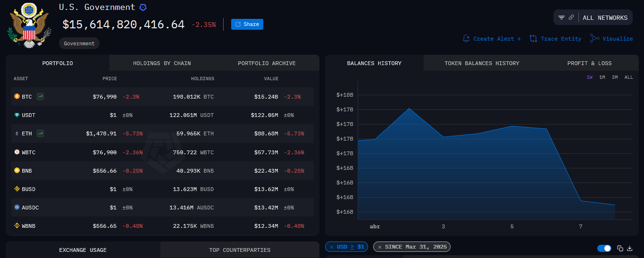Click the AUSDC asset name
The width and height of the screenshot is (644, 258).
[30, 208]
